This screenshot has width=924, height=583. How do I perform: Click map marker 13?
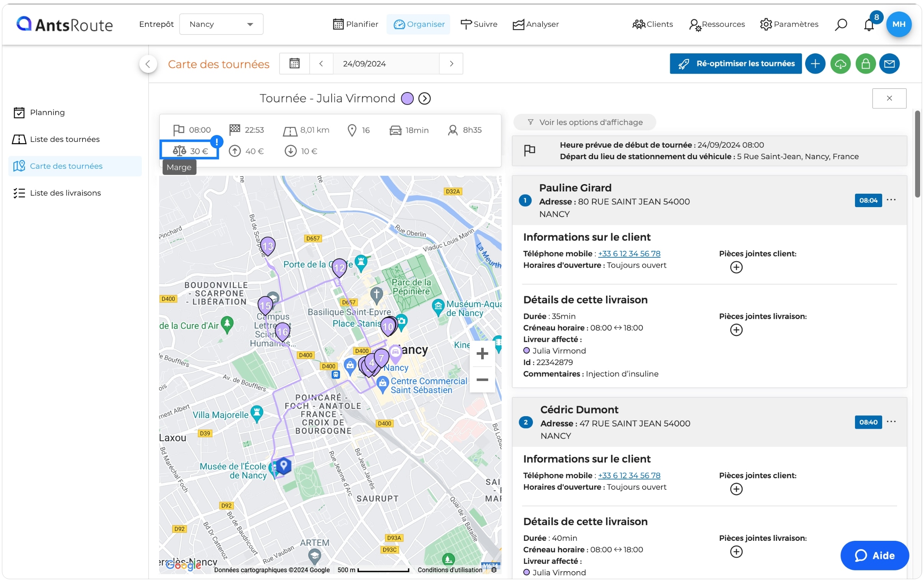pyautogui.click(x=268, y=246)
